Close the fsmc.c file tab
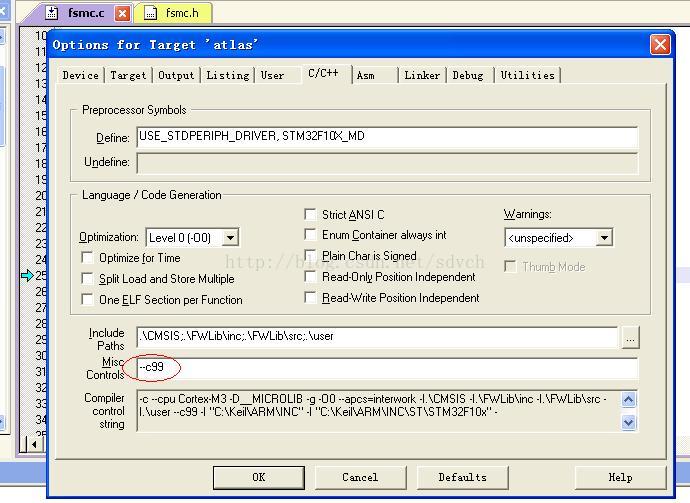 tap(122, 13)
